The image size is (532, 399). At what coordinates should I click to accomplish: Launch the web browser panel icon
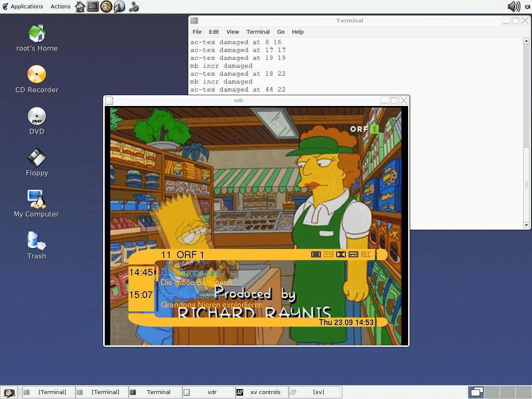pos(120,7)
